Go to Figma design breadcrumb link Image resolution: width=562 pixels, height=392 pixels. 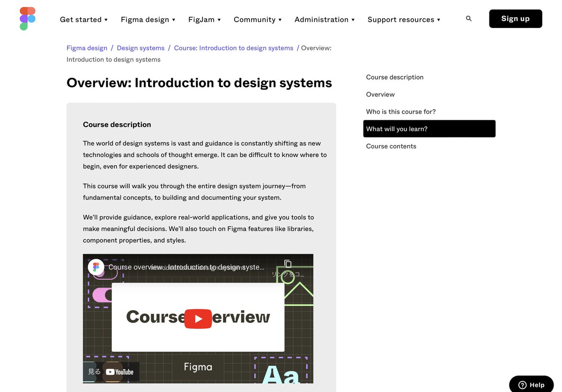click(x=87, y=48)
